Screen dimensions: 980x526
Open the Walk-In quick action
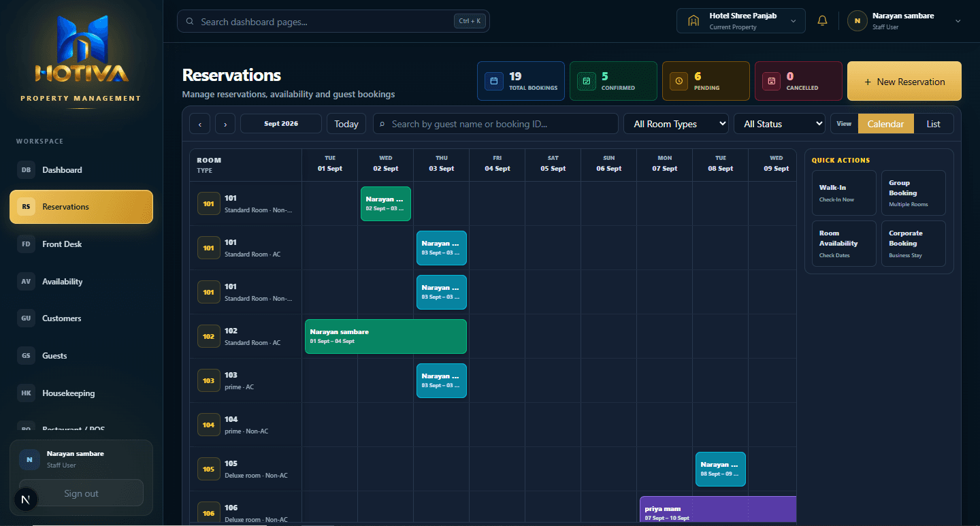coord(844,193)
